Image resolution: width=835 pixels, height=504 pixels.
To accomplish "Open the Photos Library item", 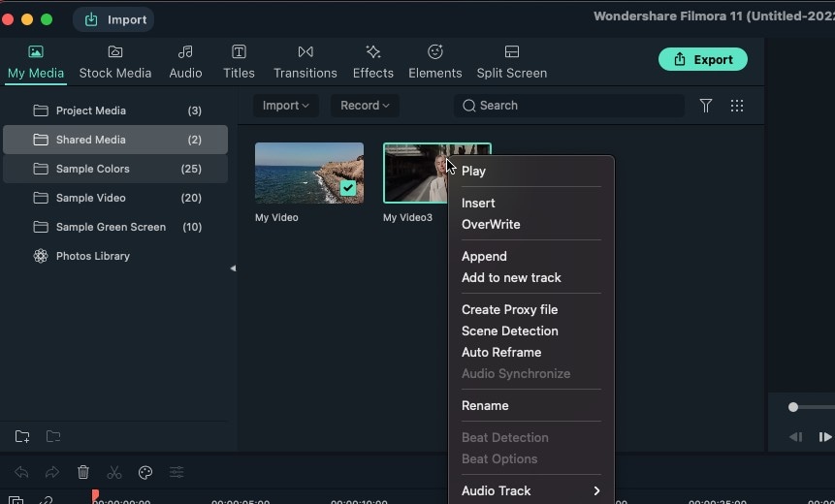I will [115, 256].
